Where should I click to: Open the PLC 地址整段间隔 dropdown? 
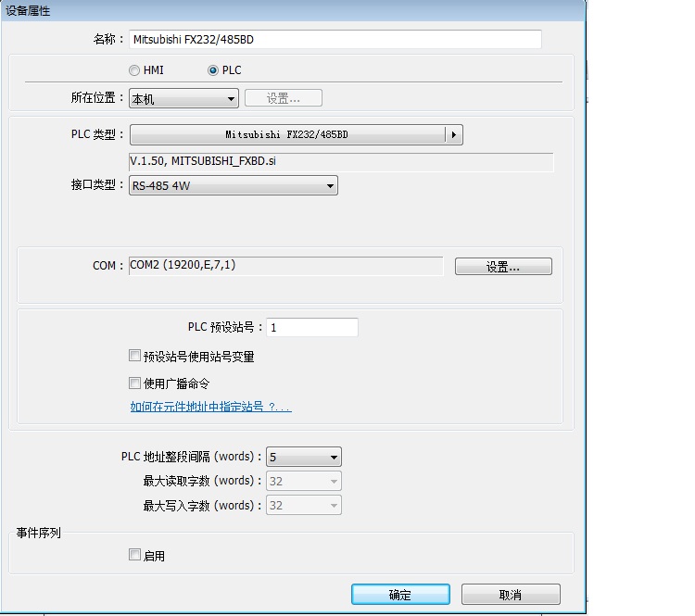(303, 457)
